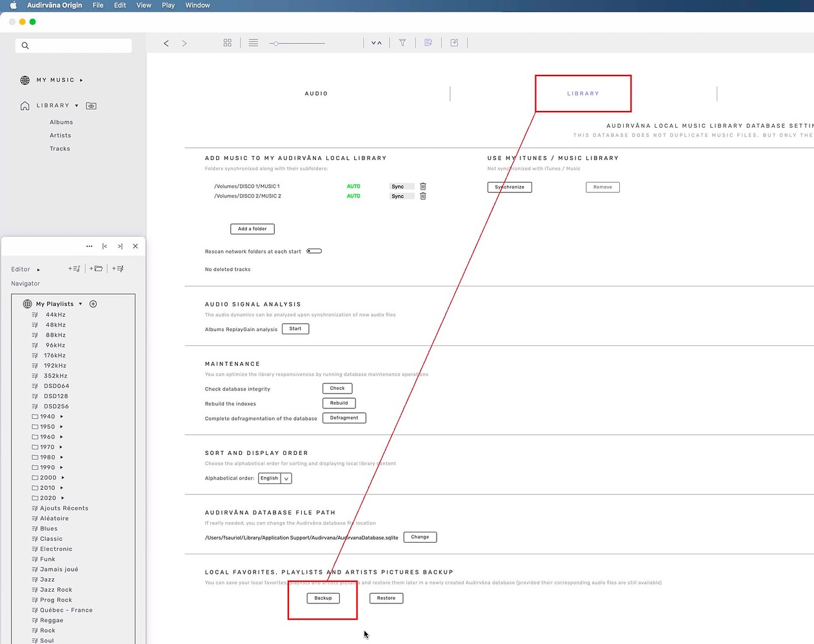Close the playlist panel with X

(x=135, y=246)
